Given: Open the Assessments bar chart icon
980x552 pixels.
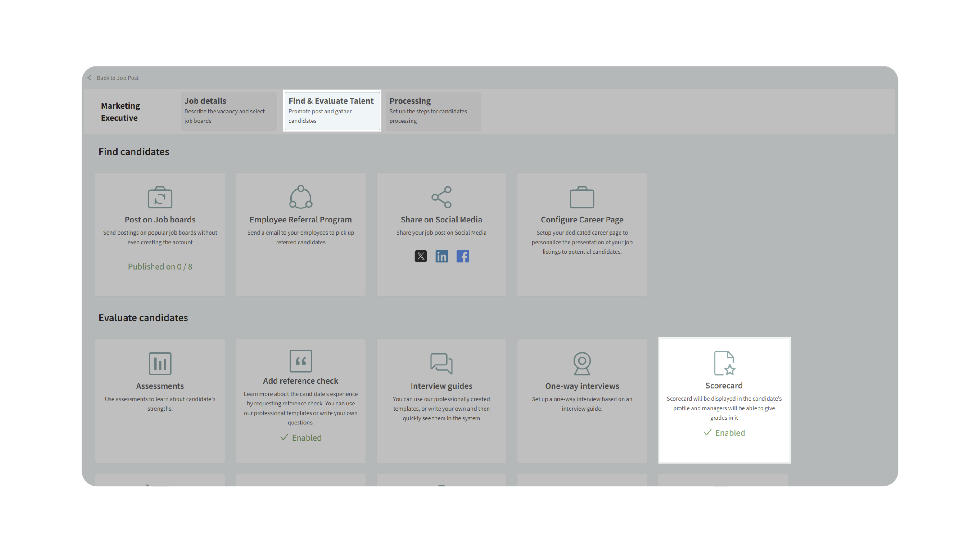Looking at the screenshot, I should [160, 363].
